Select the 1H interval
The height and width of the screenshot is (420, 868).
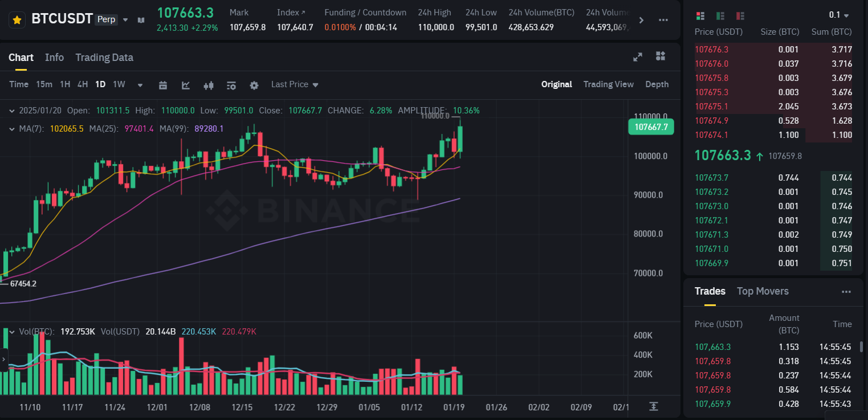click(x=65, y=84)
